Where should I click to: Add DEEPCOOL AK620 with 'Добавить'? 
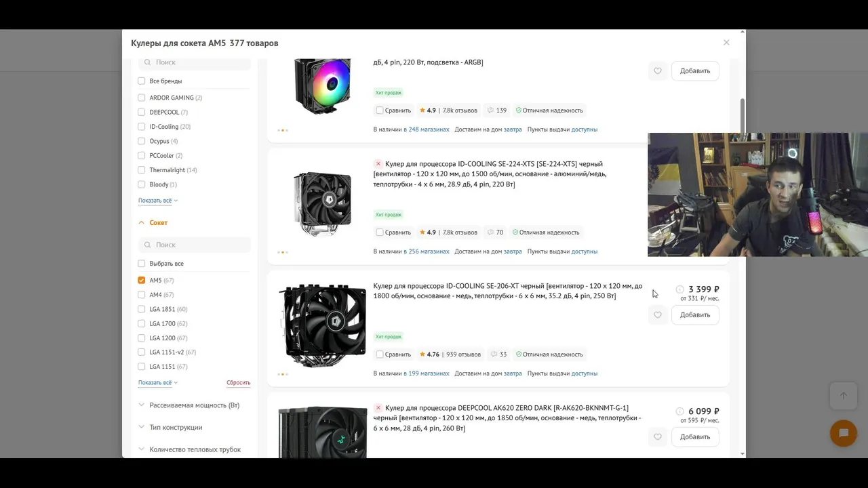click(x=695, y=436)
